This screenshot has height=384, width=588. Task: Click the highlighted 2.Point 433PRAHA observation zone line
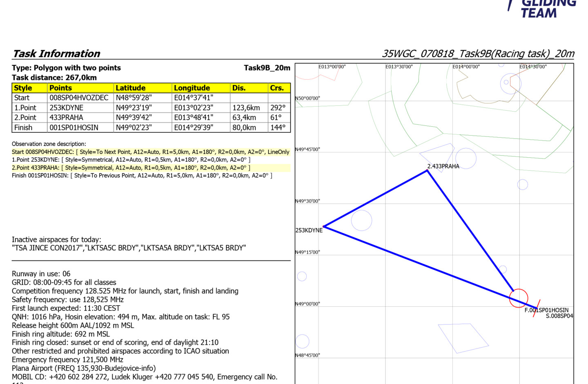(x=131, y=168)
